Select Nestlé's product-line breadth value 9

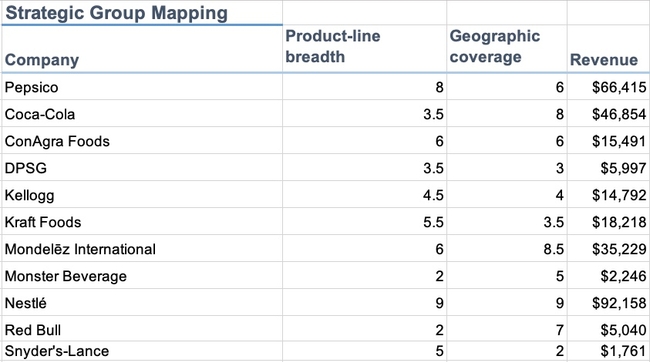click(364, 303)
